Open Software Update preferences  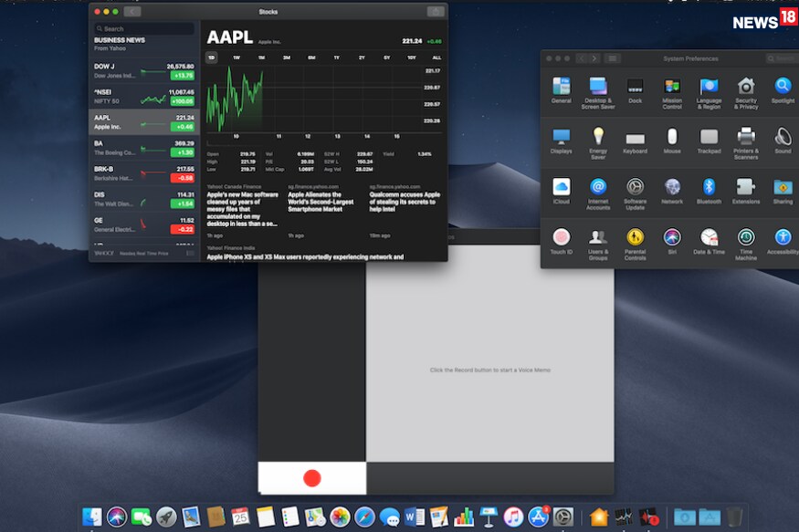pos(635,194)
